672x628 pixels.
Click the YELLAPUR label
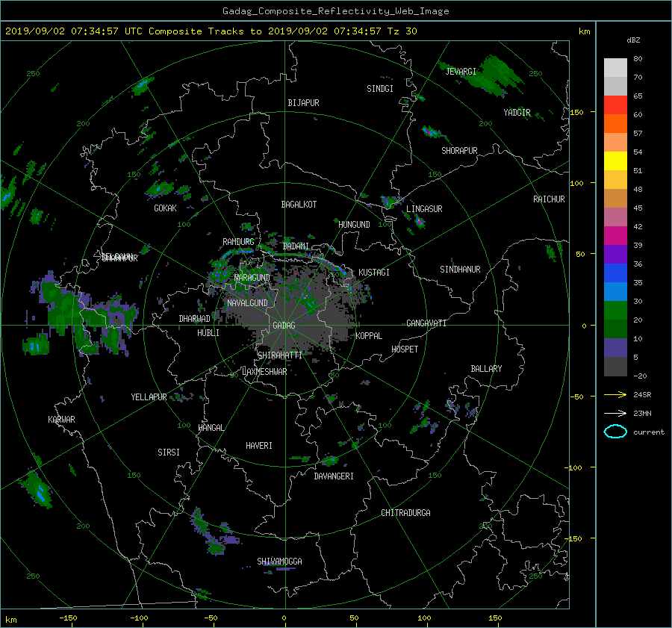(149, 397)
